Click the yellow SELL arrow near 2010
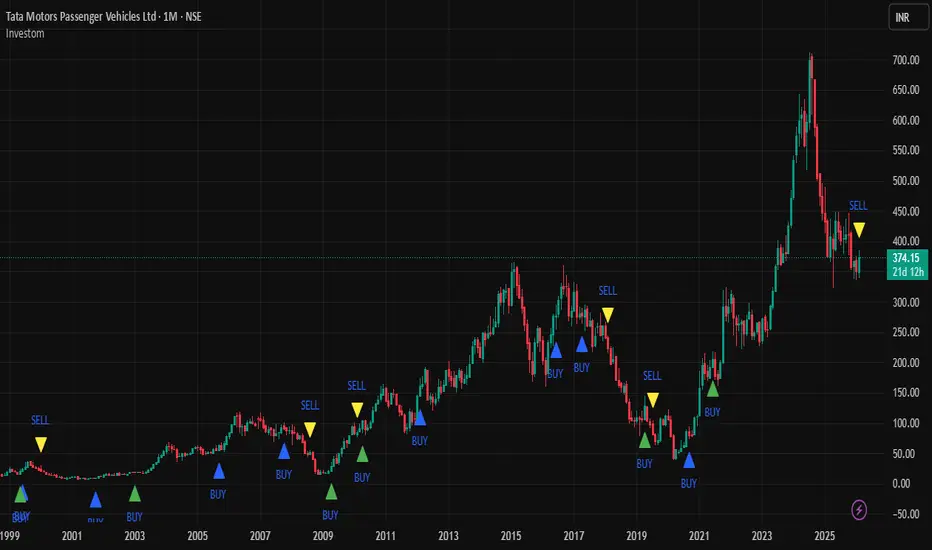 tap(357, 410)
